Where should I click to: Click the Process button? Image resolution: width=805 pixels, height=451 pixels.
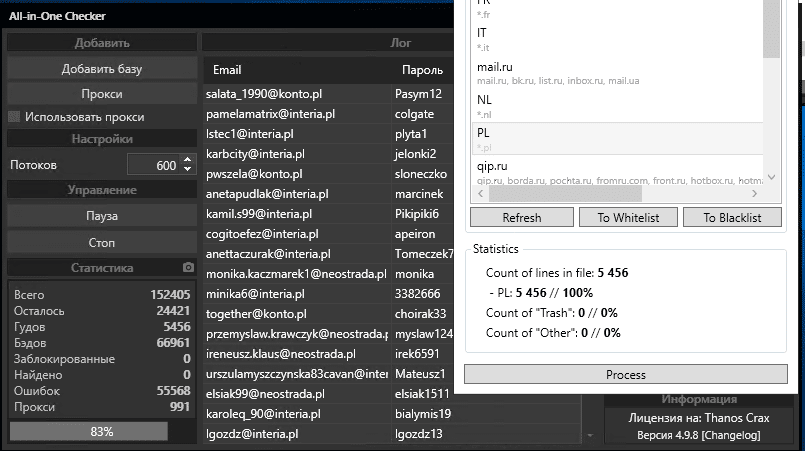pyautogui.click(x=625, y=374)
